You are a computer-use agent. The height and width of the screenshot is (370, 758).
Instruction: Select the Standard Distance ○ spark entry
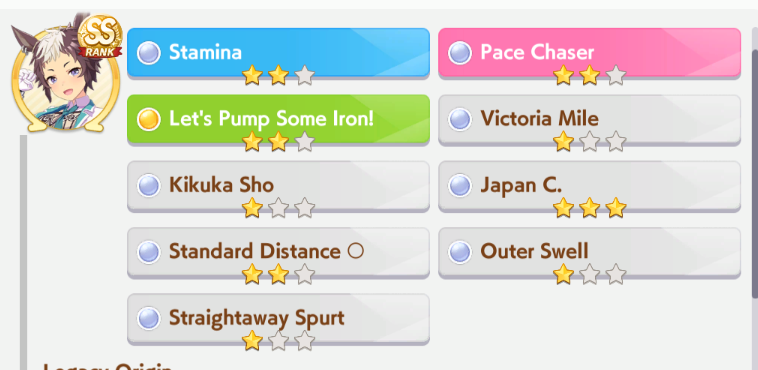click(x=278, y=252)
